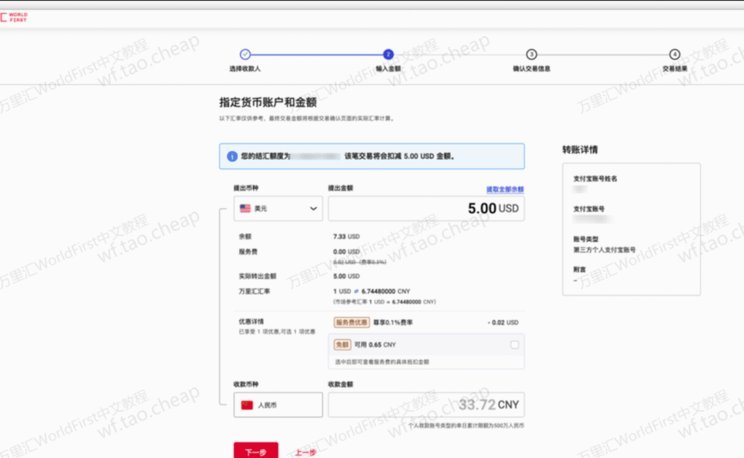744x458 pixels.
Task: Open the withdrawal currency dropdown arrow
Action: tap(313, 208)
